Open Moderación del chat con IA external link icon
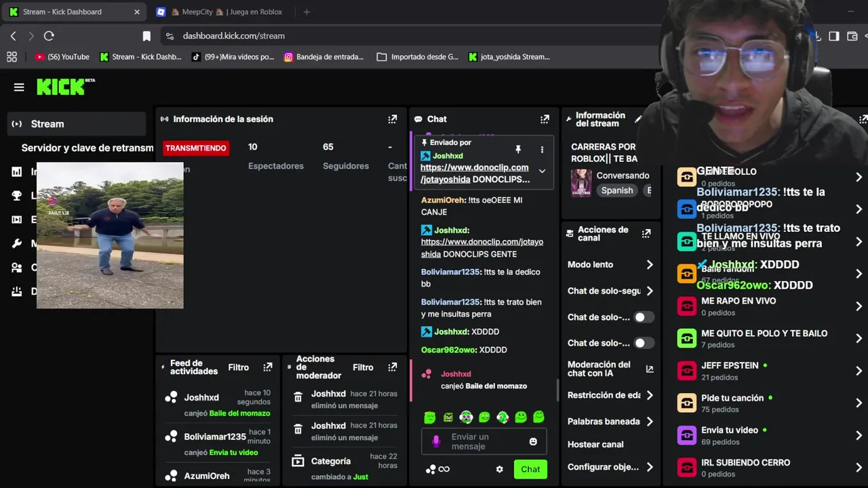The width and height of the screenshot is (868, 488). pos(650,369)
